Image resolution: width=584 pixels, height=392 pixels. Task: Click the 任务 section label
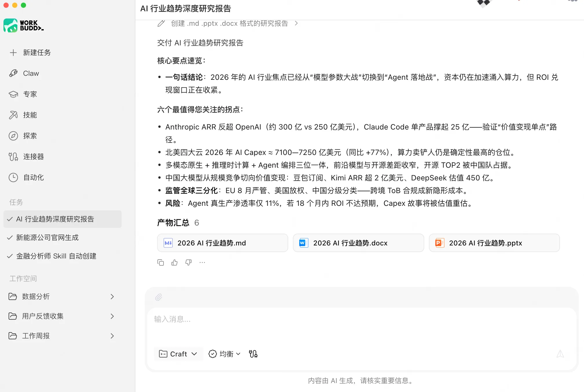coord(16,202)
